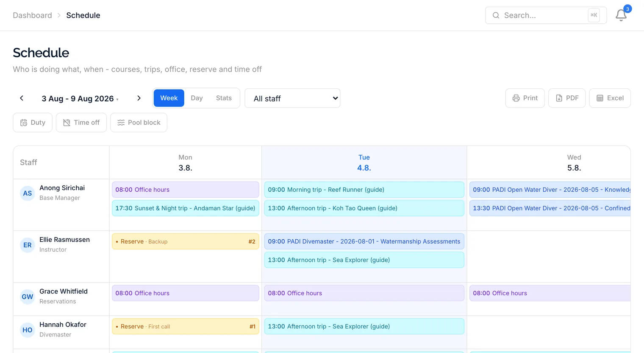644x353 pixels.
Task: Open 17:30 Sunset & Night trip - Andaman Star
Action: coord(186,208)
